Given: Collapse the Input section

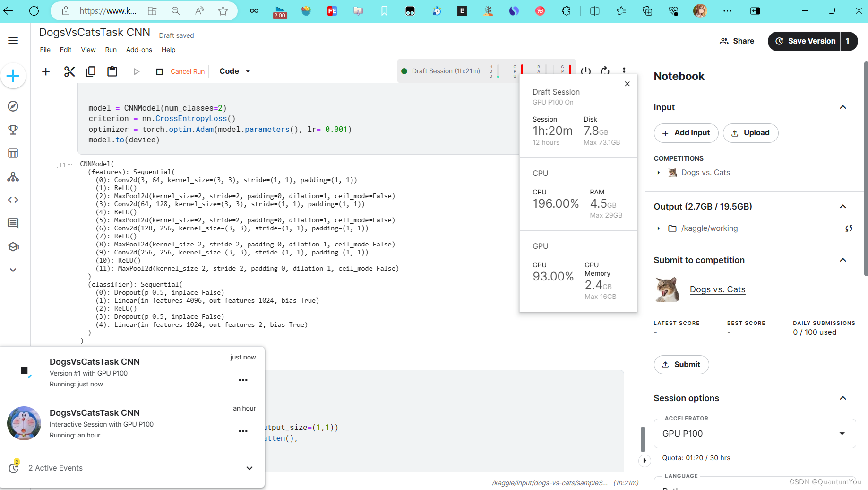Looking at the screenshot, I should coord(843,107).
